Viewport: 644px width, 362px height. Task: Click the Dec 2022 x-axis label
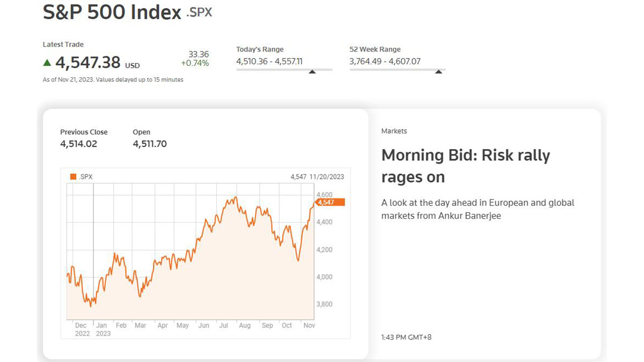pyautogui.click(x=82, y=329)
